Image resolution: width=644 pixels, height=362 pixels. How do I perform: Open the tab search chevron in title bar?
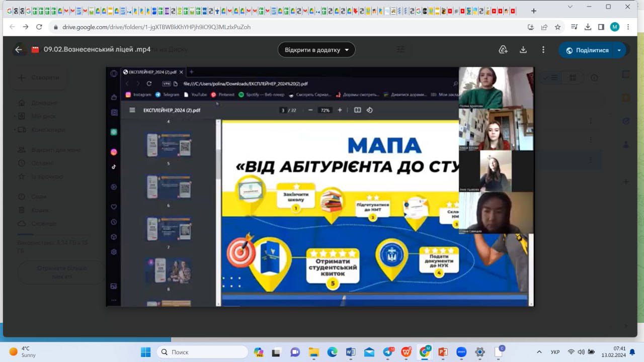coord(570,7)
